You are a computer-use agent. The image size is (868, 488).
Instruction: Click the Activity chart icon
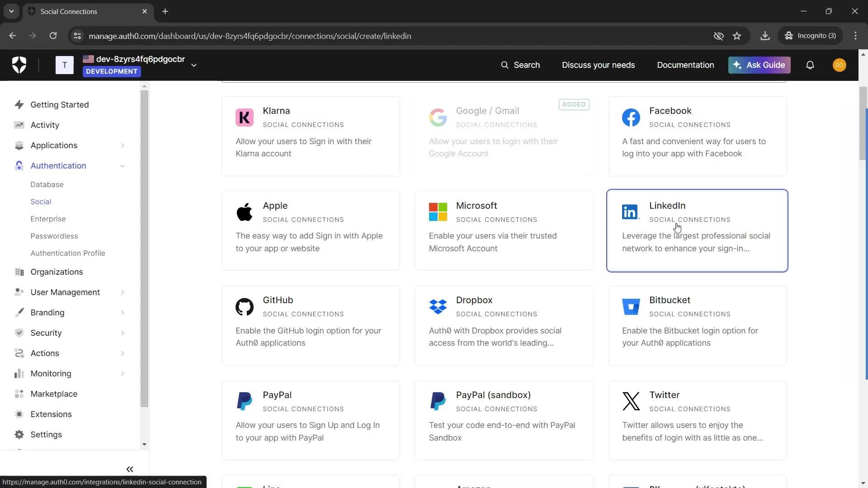(x=19, y=125)
